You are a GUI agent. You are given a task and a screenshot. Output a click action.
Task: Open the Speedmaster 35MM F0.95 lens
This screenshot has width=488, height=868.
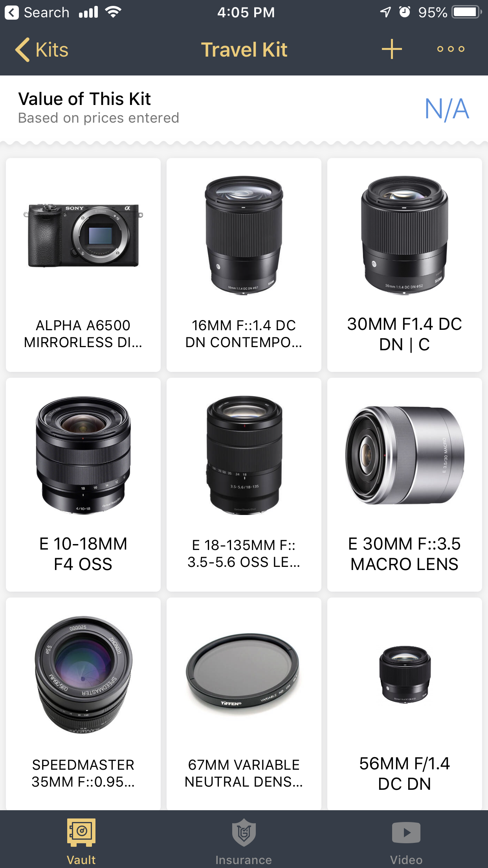(83, 704)
